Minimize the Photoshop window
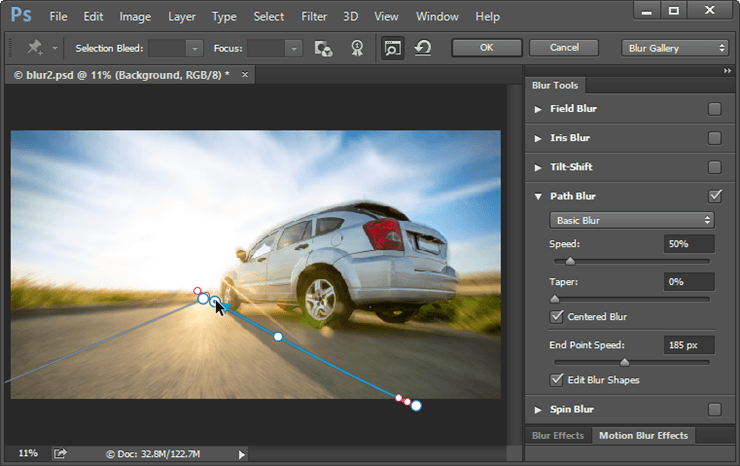Image resolution: width=740 pixels, height=466 pixels. pos(647,11)
